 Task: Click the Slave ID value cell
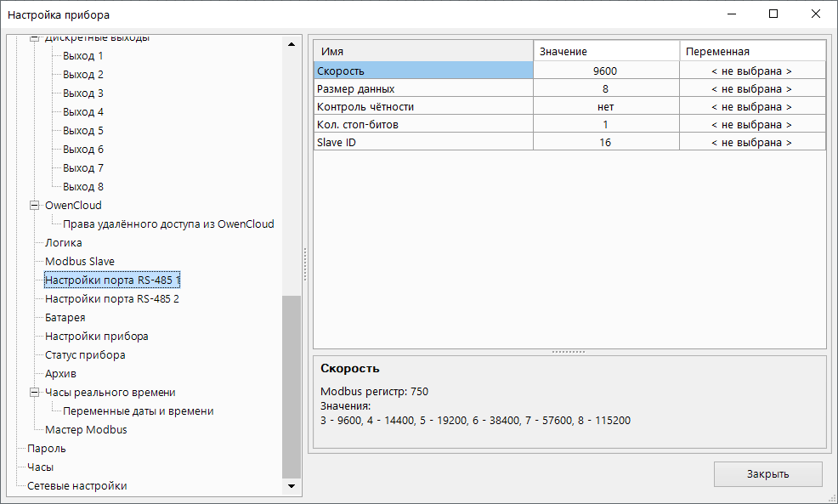605,143
